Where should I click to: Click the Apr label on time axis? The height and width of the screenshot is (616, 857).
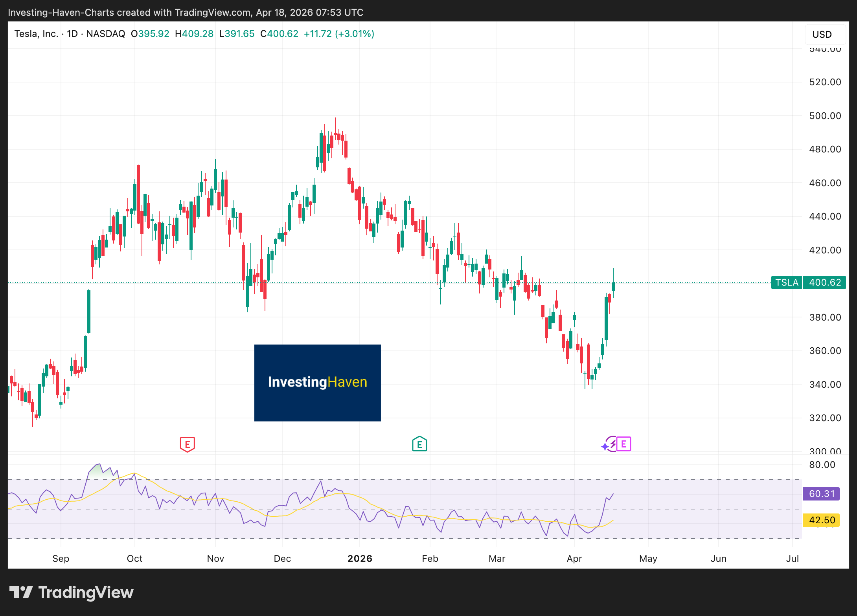[574, 559]
